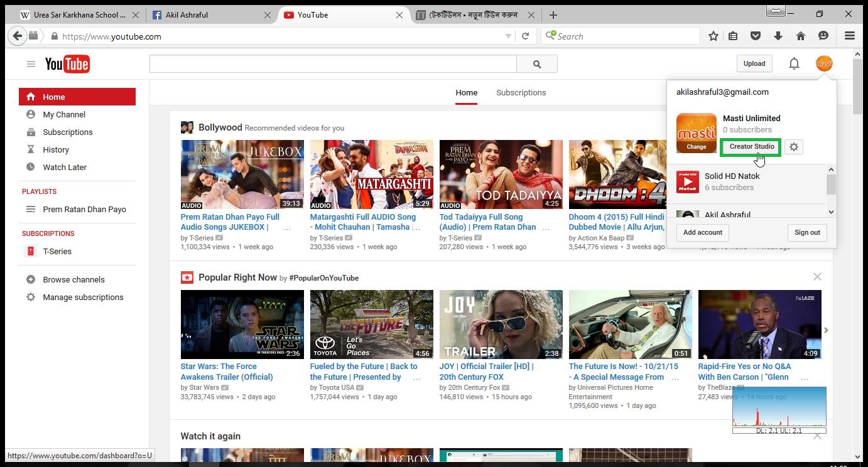Open the Star Wars trailer title link
The height and width of the screenshot is (467, 868).
[227, 372]
